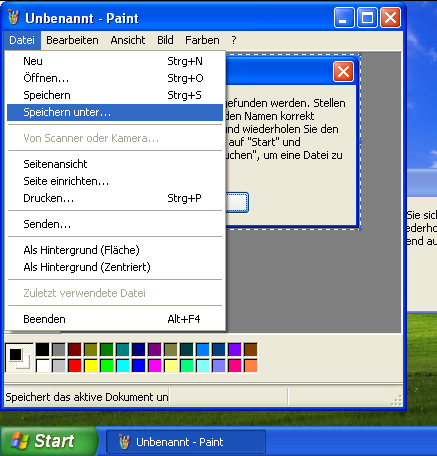
Task: Pick the olive color swatch
Action: [x=91, y=350]
